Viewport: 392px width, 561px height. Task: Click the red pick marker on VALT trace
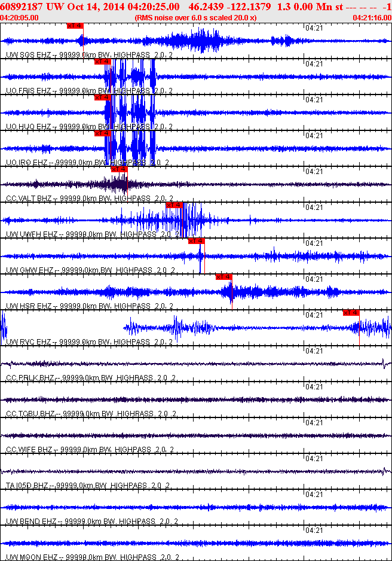point(120,169)
